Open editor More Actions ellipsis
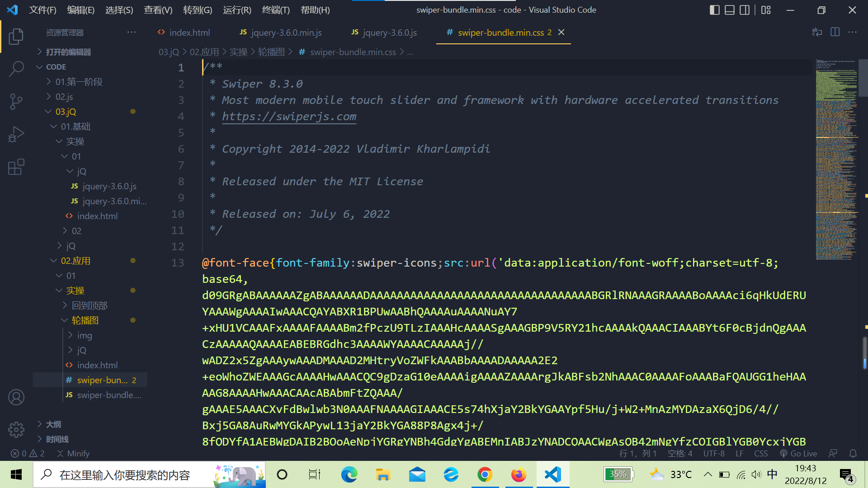The height and width of the screenshot is (488, 868). [x=852, y=32]
